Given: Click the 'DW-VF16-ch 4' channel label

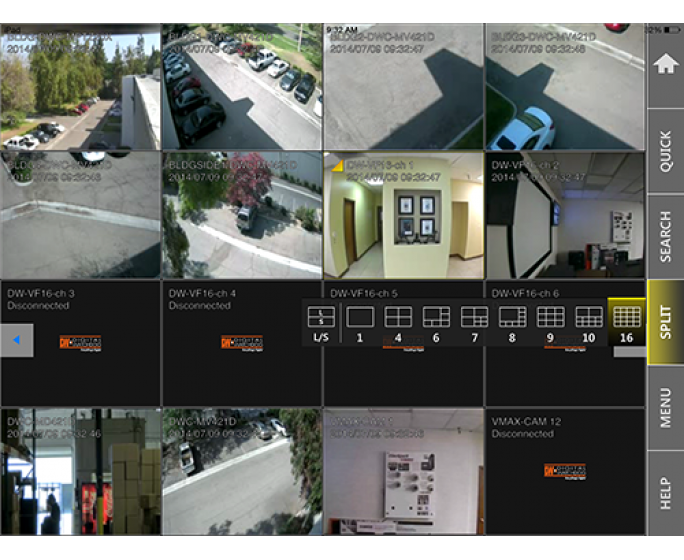Looking at the screenshot, I should click(202, 294).
